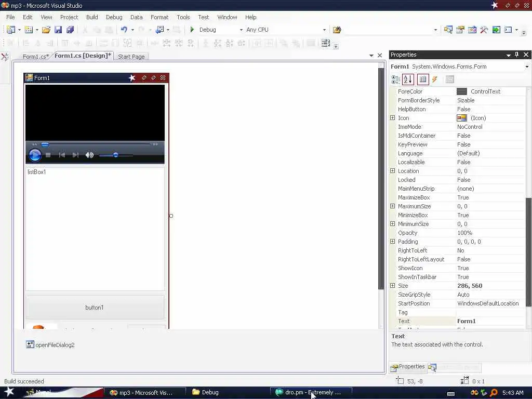Play media in the embedded player
Viewport: 532px width, 399px height.
[35, 155]
